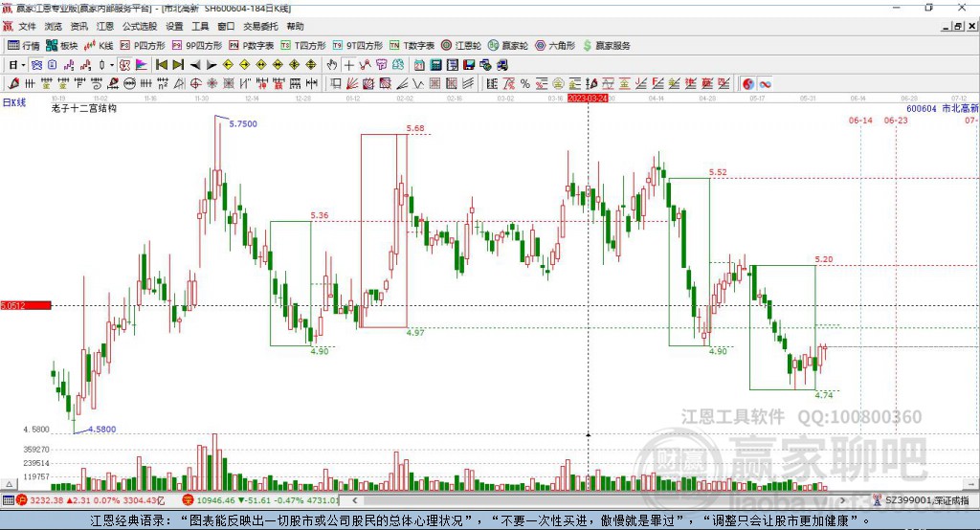Click the 5.52 price label
The image size is (980, 530).
718,172
